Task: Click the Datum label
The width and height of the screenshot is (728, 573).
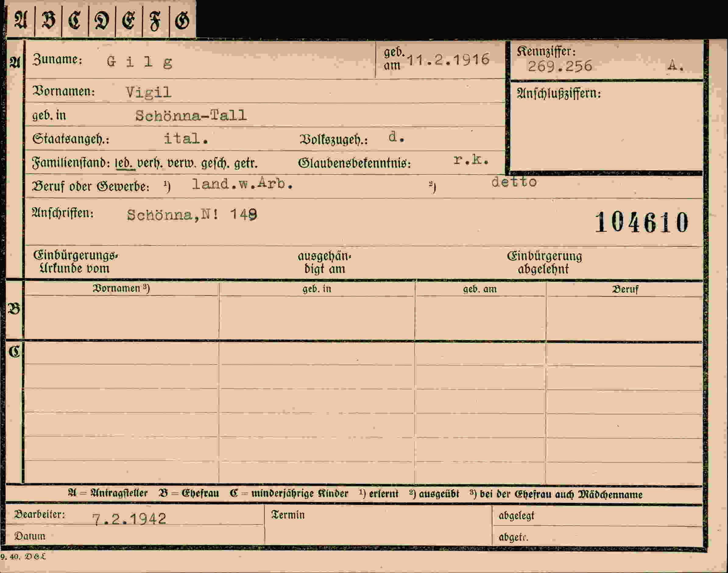Action: (x=30, y=536)
